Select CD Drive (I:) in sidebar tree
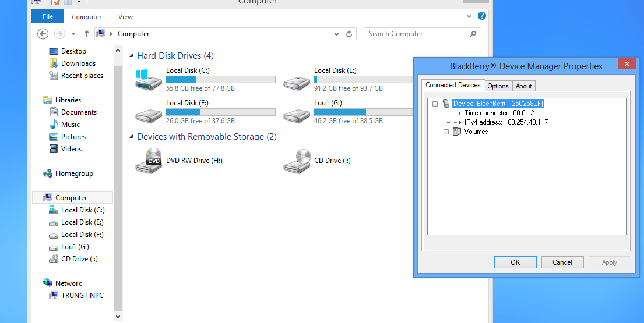This screenshot has height=323, width=644. pyautogui.click(x=80, y=259)
